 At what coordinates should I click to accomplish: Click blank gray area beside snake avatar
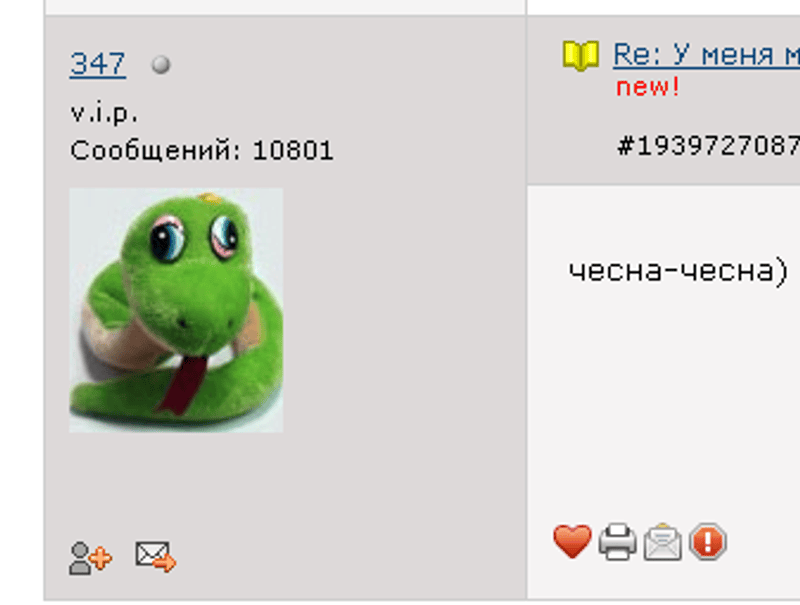(403, 311)
